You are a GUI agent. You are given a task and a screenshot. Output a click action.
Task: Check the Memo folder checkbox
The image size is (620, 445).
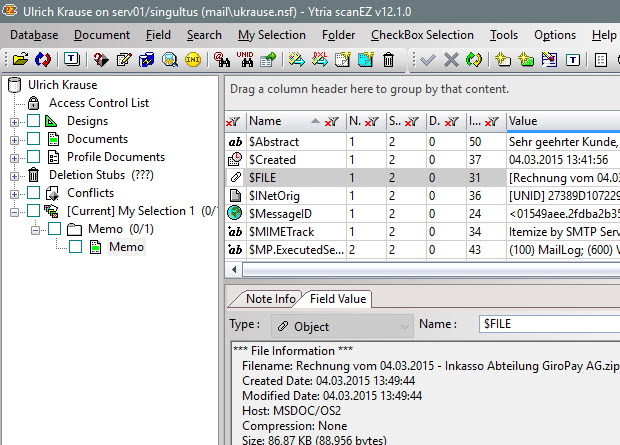click(55, 229)
